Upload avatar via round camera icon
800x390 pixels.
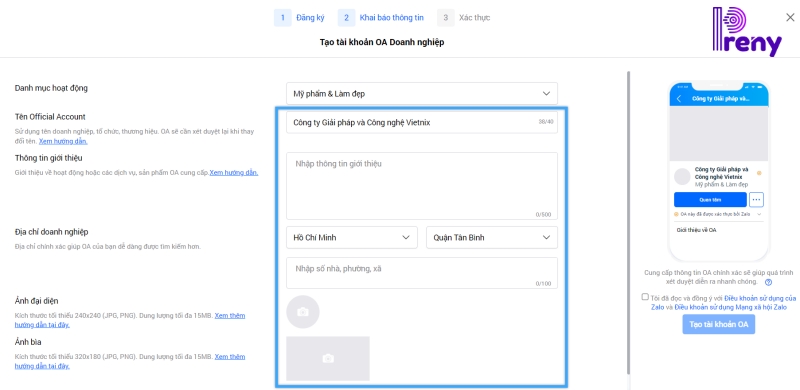[303, 311]
